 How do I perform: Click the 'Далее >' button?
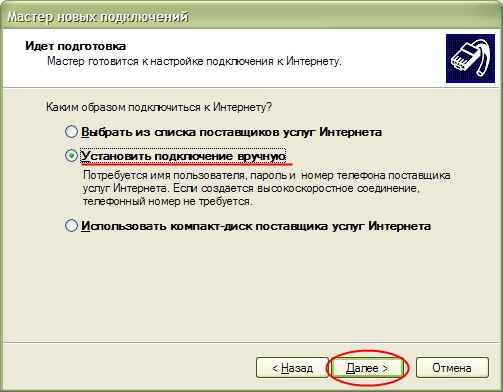point(367,368)
